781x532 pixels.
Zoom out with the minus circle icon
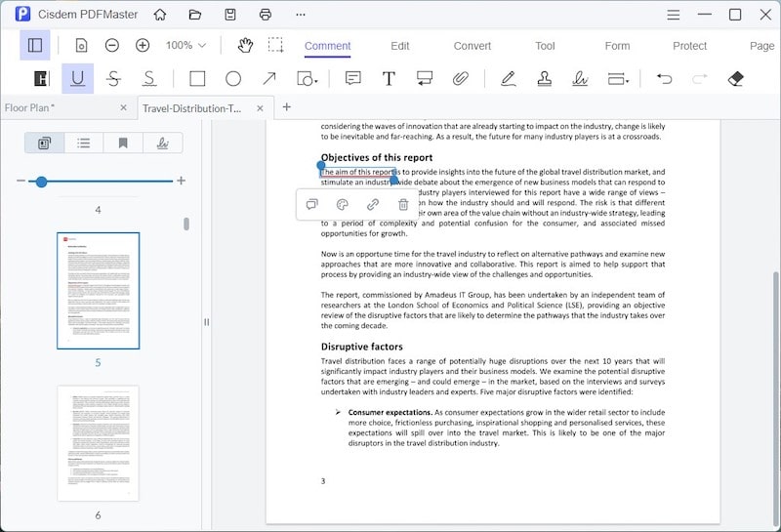point(112,46)
